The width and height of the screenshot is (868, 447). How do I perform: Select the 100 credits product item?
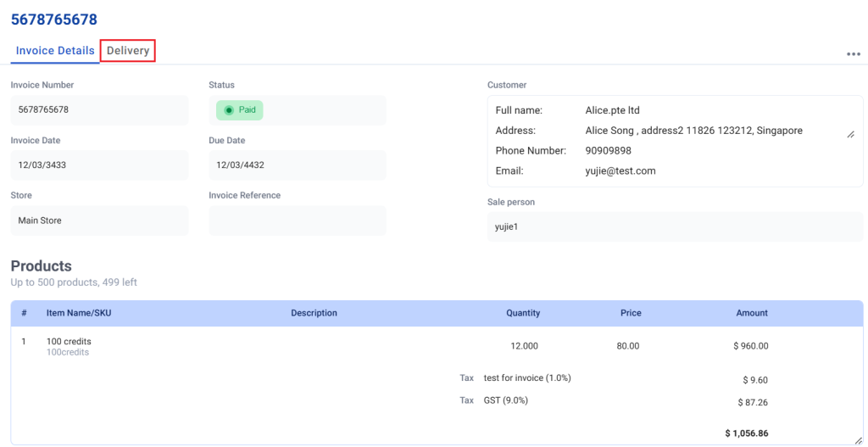point(69,342)
